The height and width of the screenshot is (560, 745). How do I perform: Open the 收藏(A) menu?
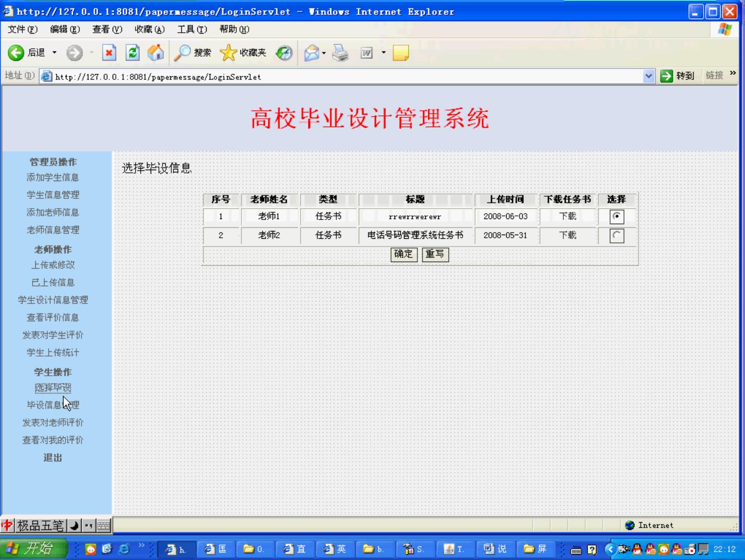150,30
